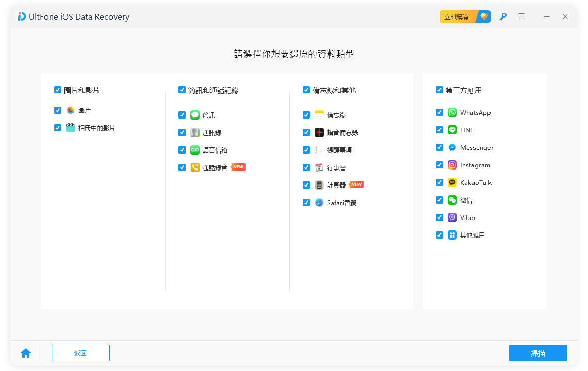Disable the 微信 WeChat checkbox
This screenshot has height=371, width=588.
tap(439, 200)
